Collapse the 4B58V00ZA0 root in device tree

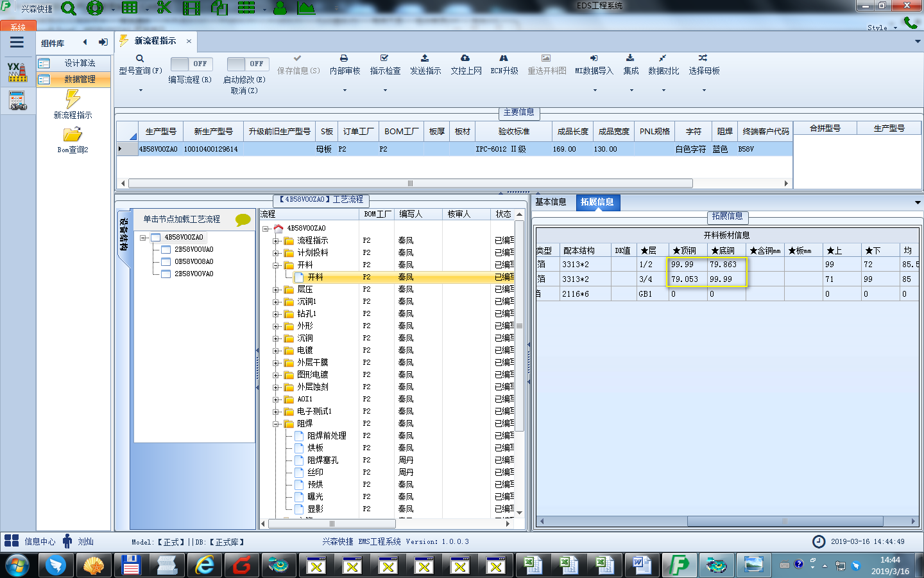point(142,238)
